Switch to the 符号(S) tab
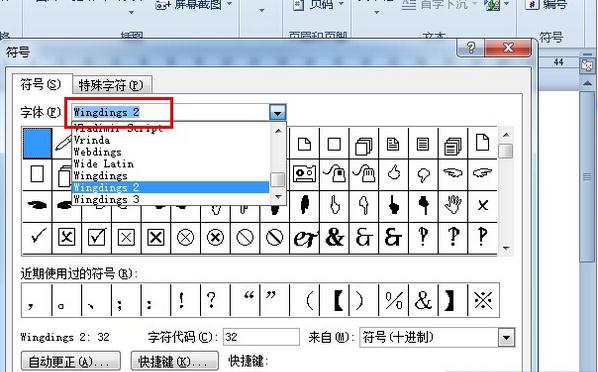The image size is (598, 372). pyautogui.click(x=41, y=84)
